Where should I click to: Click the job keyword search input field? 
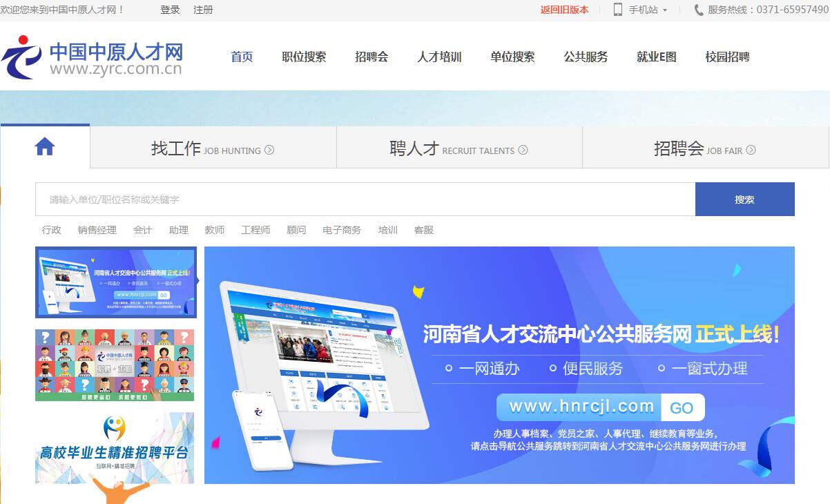coord(365,200)
